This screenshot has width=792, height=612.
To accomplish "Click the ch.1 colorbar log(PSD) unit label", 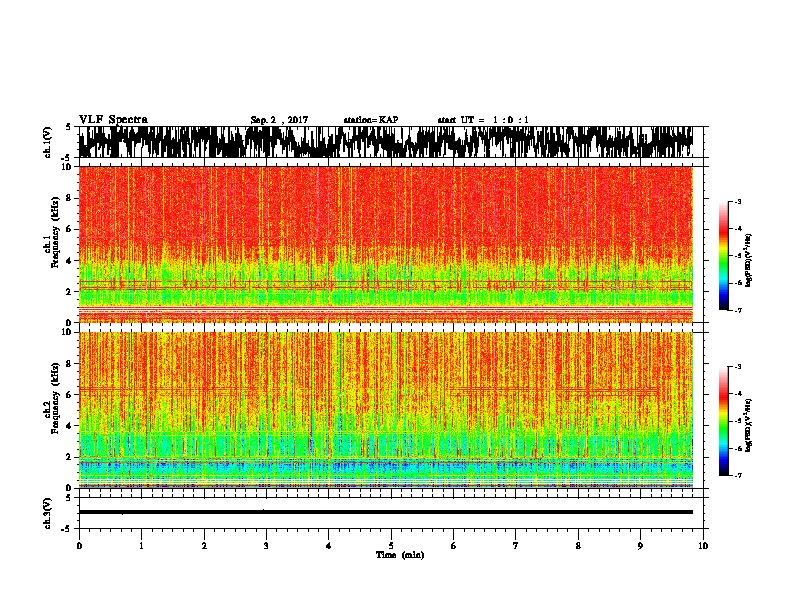I will coord(748,261).
